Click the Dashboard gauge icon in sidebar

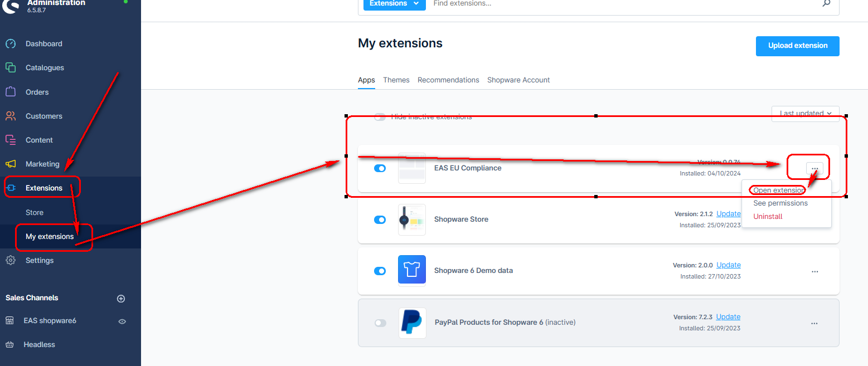(11, 44)
